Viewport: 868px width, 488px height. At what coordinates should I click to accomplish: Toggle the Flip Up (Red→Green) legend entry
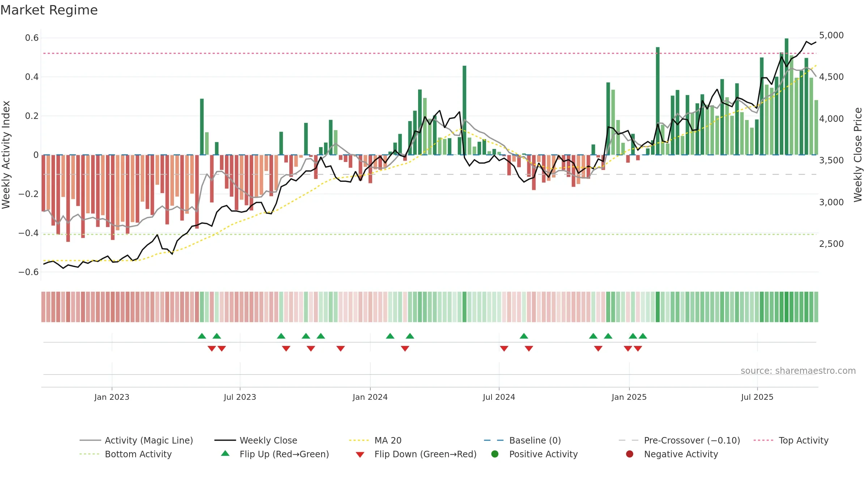pyautogui.click(x=275, y=454)
